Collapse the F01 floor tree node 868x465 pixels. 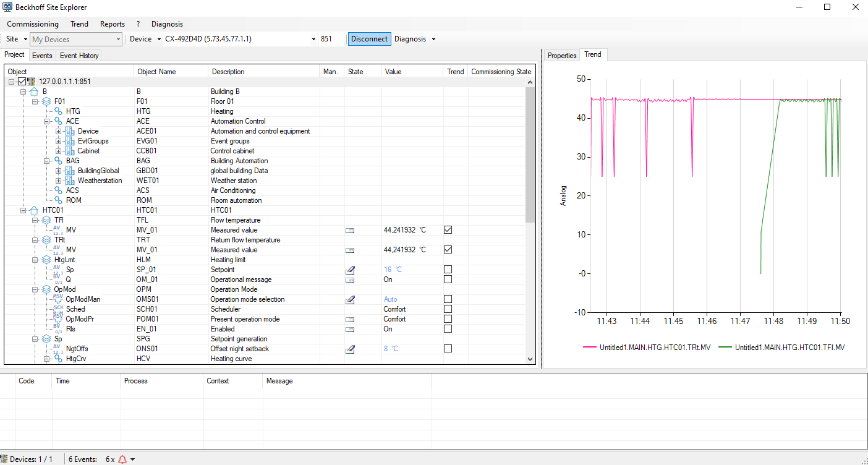click(35, 101)
